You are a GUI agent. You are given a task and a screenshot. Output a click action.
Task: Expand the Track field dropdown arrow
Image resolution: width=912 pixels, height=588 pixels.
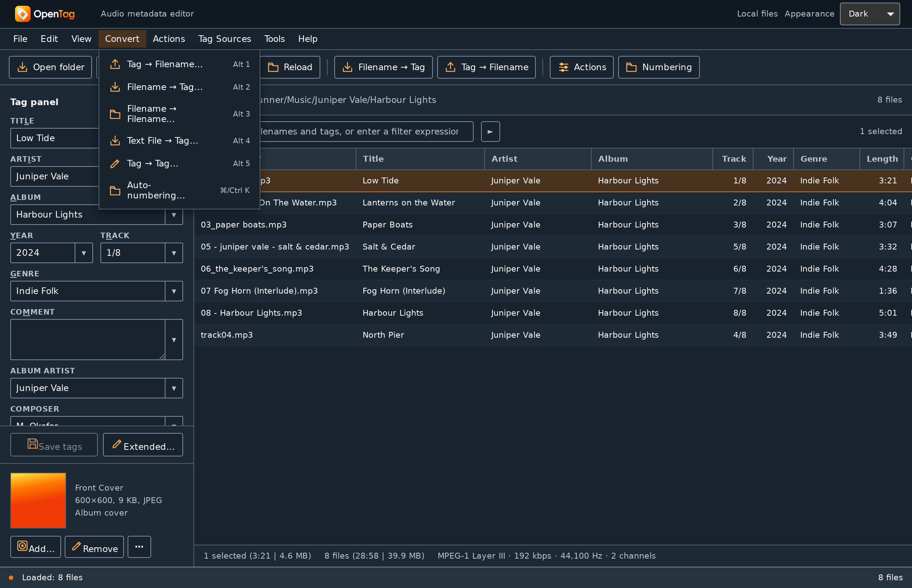(174, 253)
